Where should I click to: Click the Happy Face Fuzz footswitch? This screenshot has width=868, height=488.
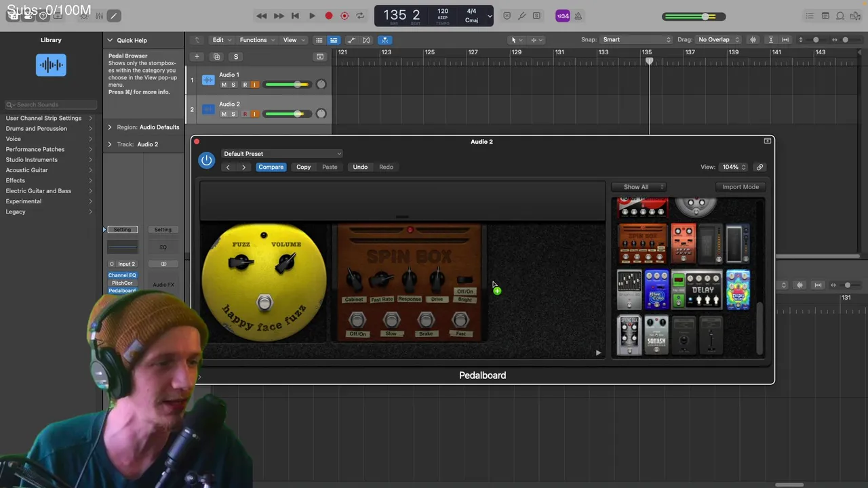265,302
